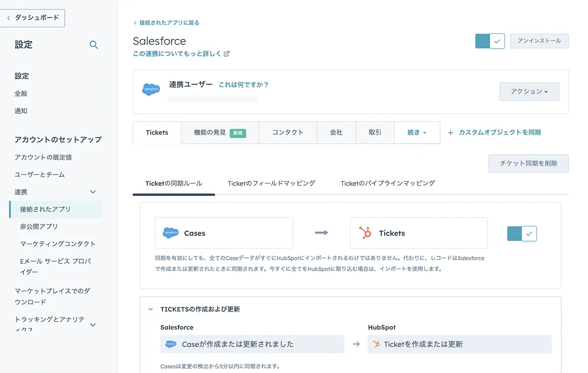This screenshot has width=588, height=373.
Task: Click the Salesforce icon in the Caseが作成または更新されました row
Action: coord(171,344)
